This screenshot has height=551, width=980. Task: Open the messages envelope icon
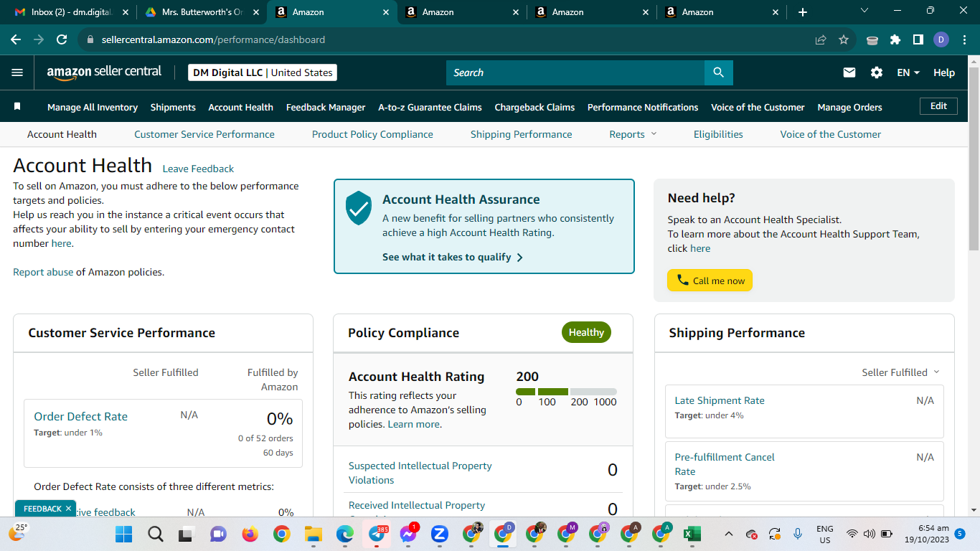click(x=849, y=72)
